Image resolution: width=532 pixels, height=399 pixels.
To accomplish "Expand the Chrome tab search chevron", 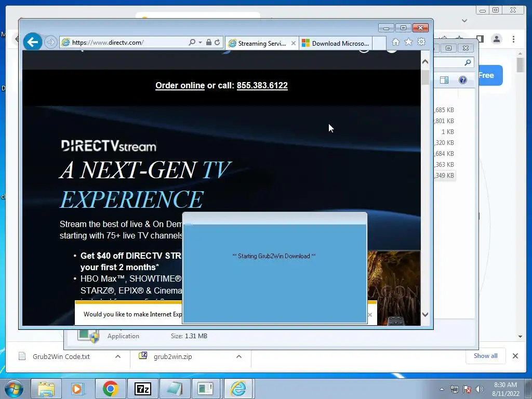I will (x=464, y=21).
